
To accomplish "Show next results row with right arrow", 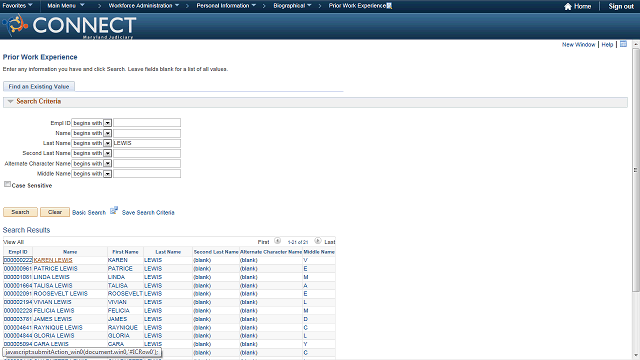I will (x=318, y=241).
